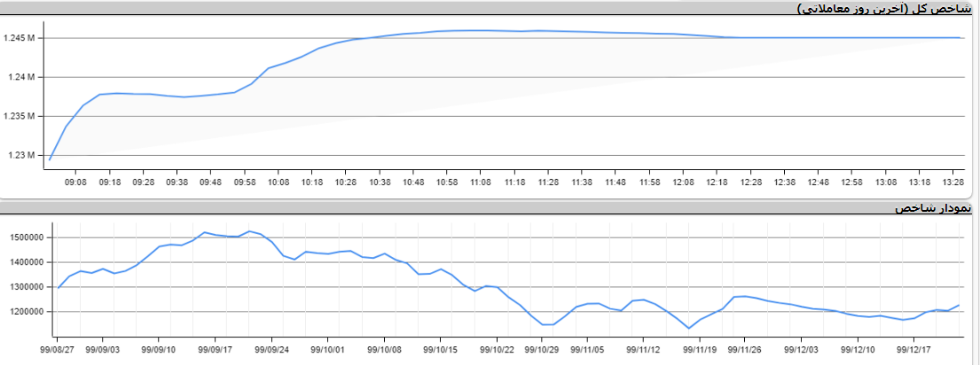Click the 1.23 M y-axis label
This screenshot has height=365, width=980.
(21, 156)
